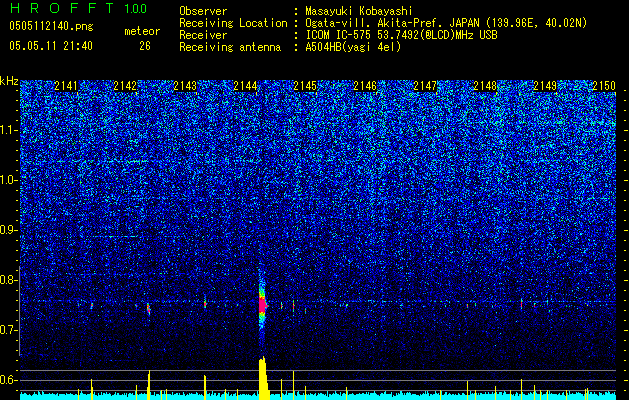The height and width of the screenshot is (400, 629).
Task: Click the 0.7 kHz frequency label
Action: pos(8,330)
